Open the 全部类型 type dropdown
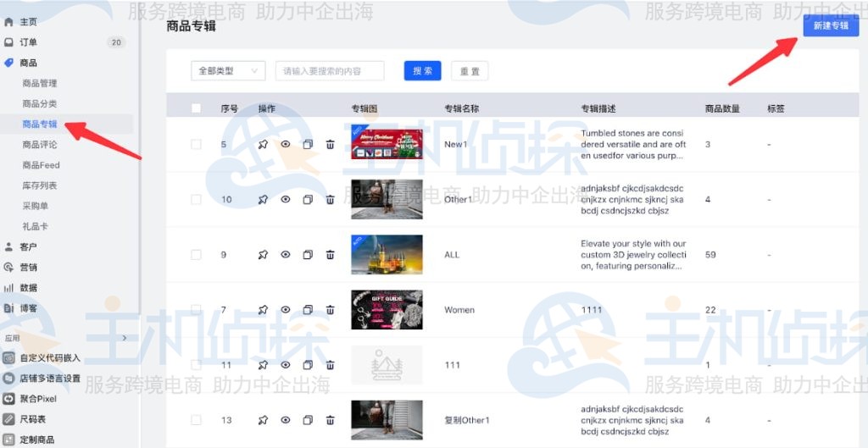 pos(228,71)
